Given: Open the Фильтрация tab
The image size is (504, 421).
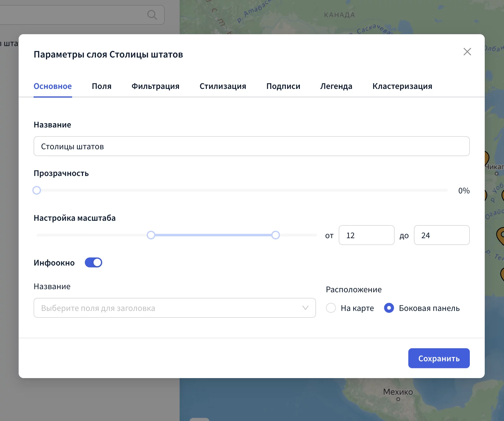Looking at the screenshot, I should [x=155, y=86].
